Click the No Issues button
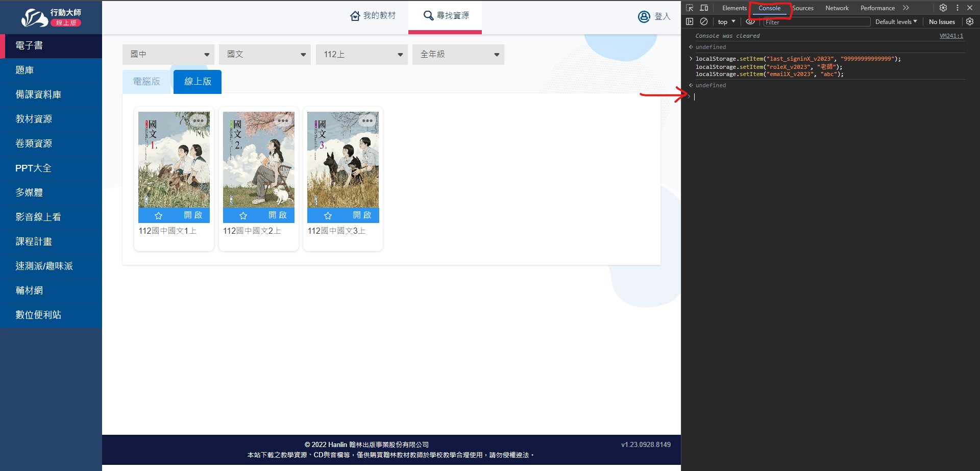Image resolution: width=980 pixels, height=471 pixels. (942, 21)
